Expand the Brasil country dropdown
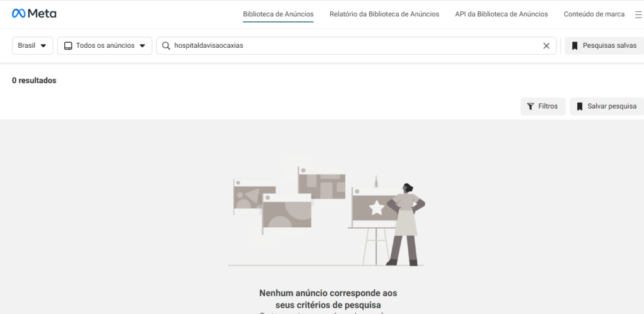The image size is (644, 314). [x=33, y=45]
